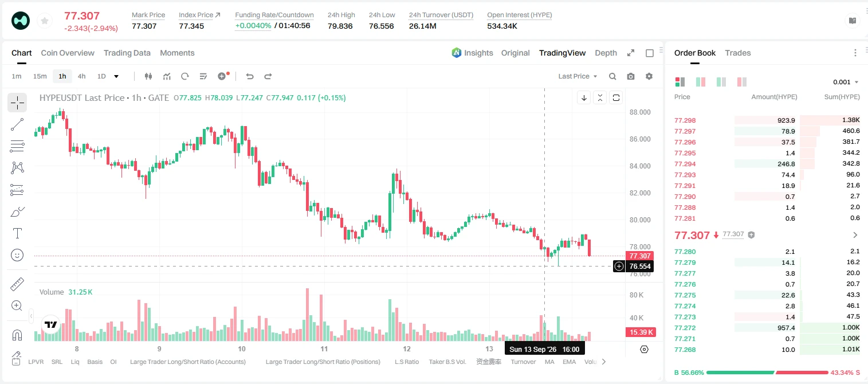The height and width of the screenshot is (384, 868).
Task: Open AI Insights
Action: [472, 53]
